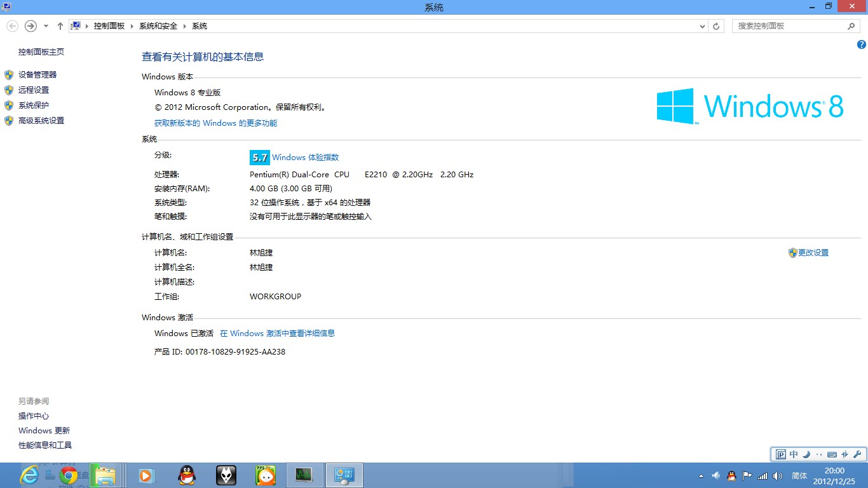Open 高级系统设置 from the sidebar

tap(41, 121)
